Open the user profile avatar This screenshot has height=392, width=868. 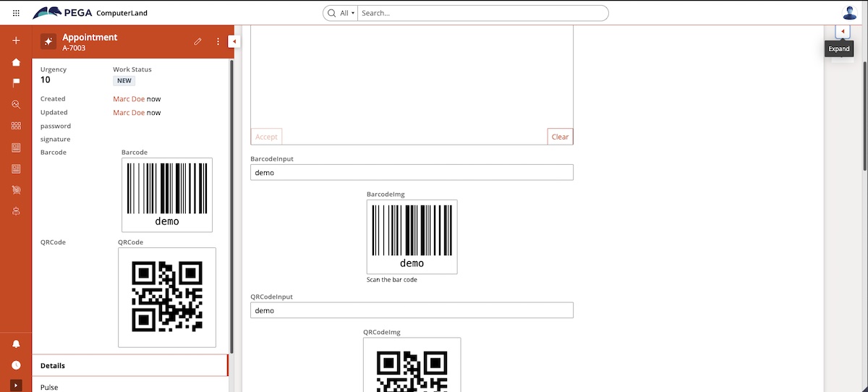click(849, 13)
